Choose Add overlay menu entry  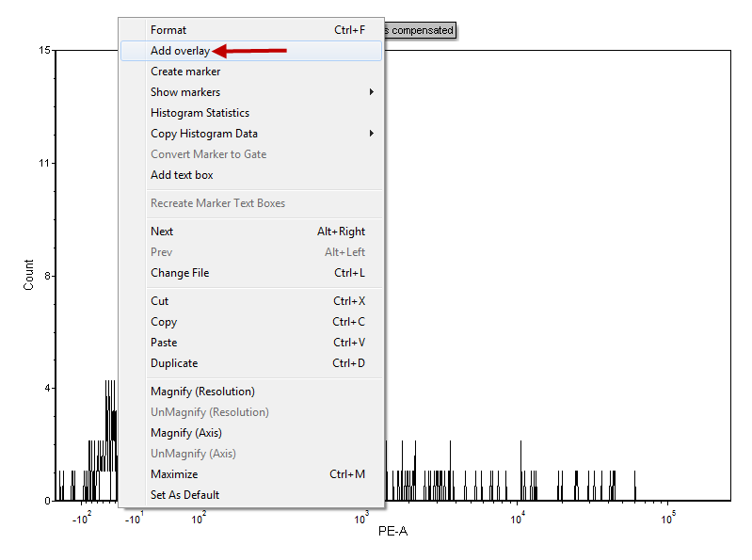[181, 51]
